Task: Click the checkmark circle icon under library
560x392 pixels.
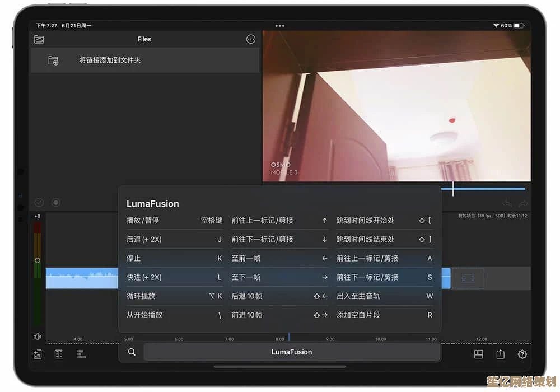Action: click(39, 202)
